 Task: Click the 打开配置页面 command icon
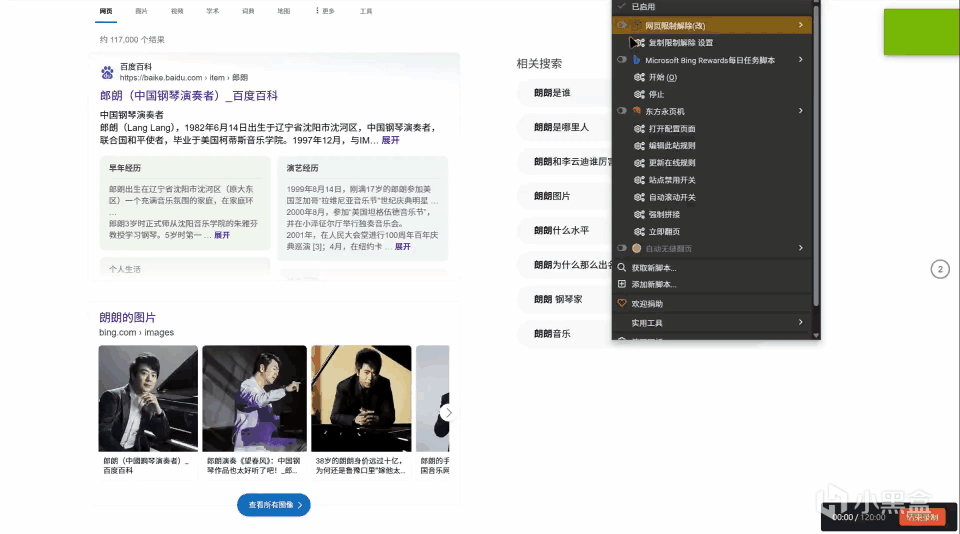pyautogui.click(x=639, y=129)
